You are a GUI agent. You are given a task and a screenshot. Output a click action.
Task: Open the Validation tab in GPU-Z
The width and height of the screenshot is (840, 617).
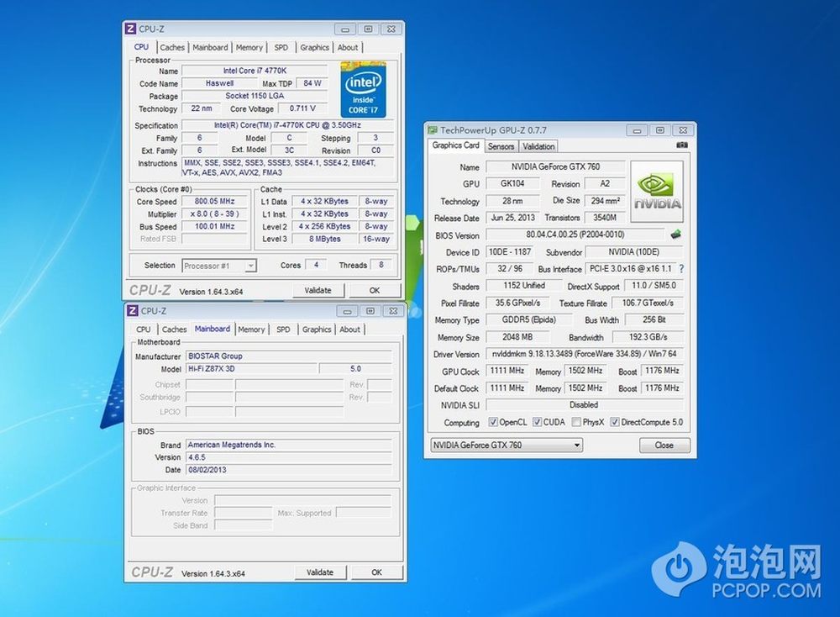coord(538,146)
